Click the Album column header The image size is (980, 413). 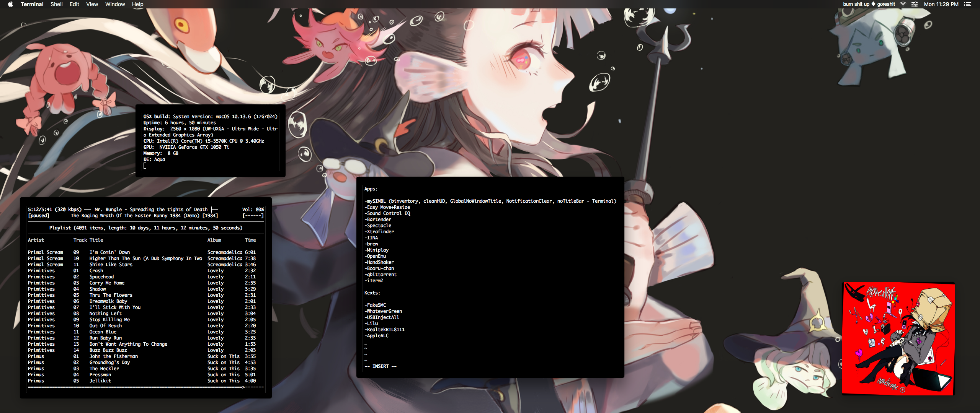coord(214,240)
